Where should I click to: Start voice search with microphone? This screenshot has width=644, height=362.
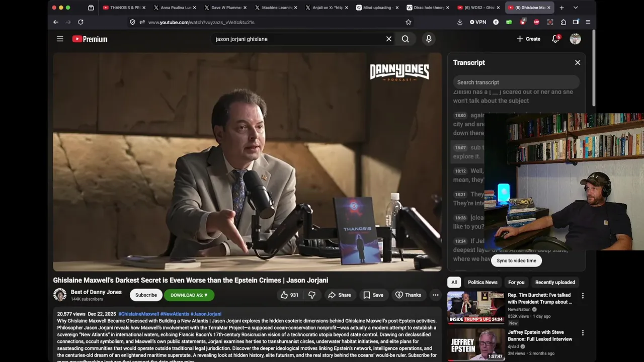point(429,39)
